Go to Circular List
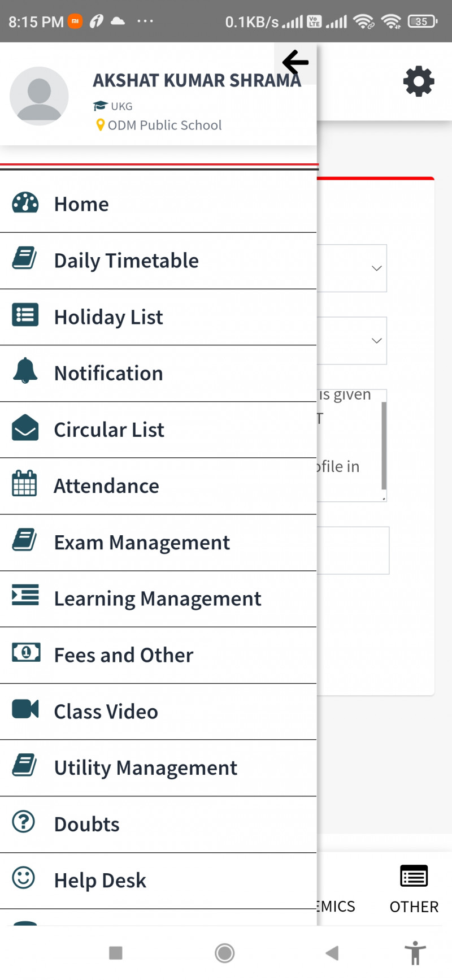 point(109,430)
